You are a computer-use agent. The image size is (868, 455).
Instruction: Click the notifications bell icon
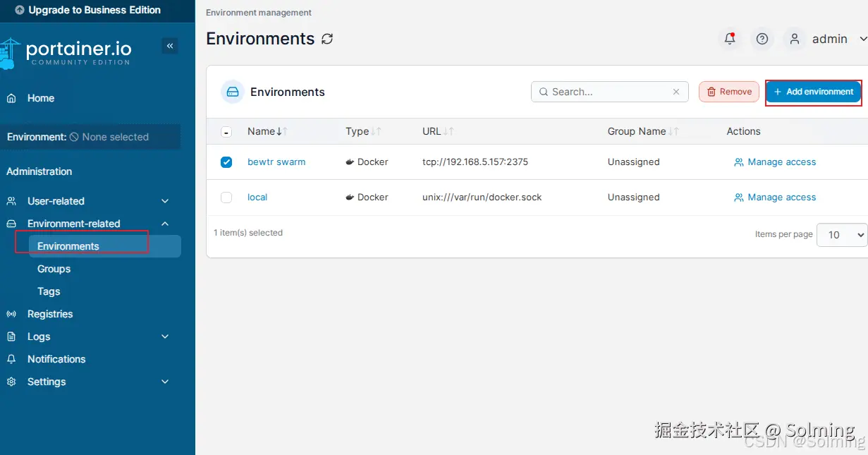(730, 40)
